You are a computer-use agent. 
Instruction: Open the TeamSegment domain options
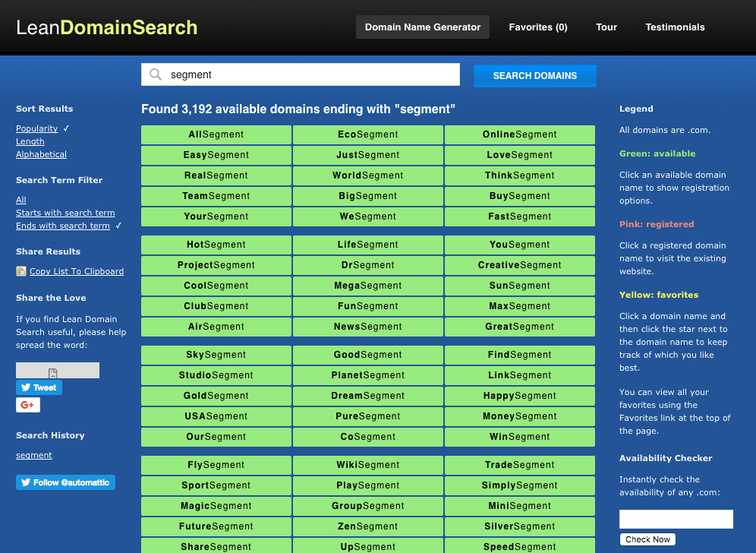[216, 197]
